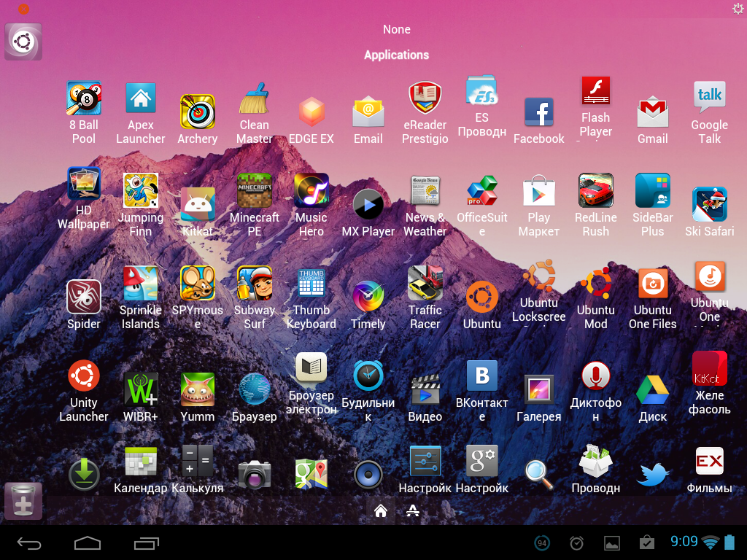
Task: Open Spider solitaire game
Action: (83, 297)
